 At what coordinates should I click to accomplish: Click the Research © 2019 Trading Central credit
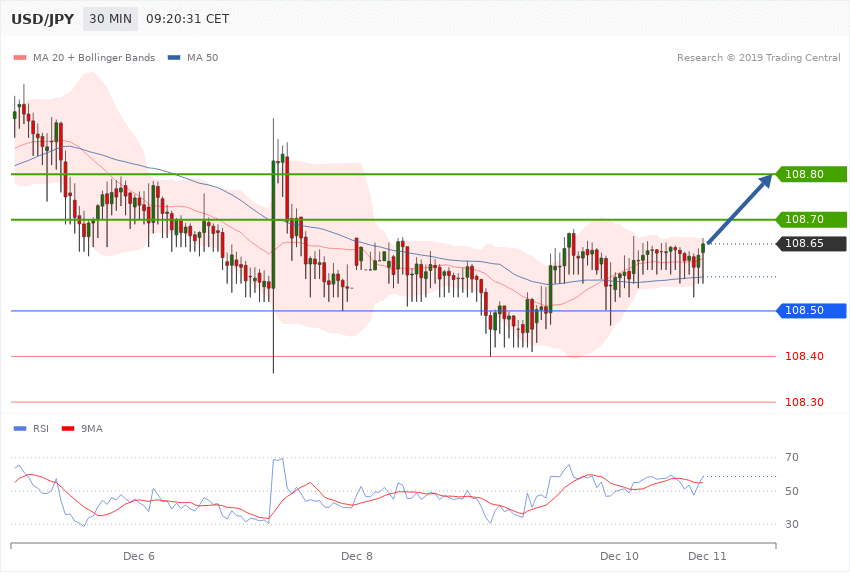(x=758, y=57)
